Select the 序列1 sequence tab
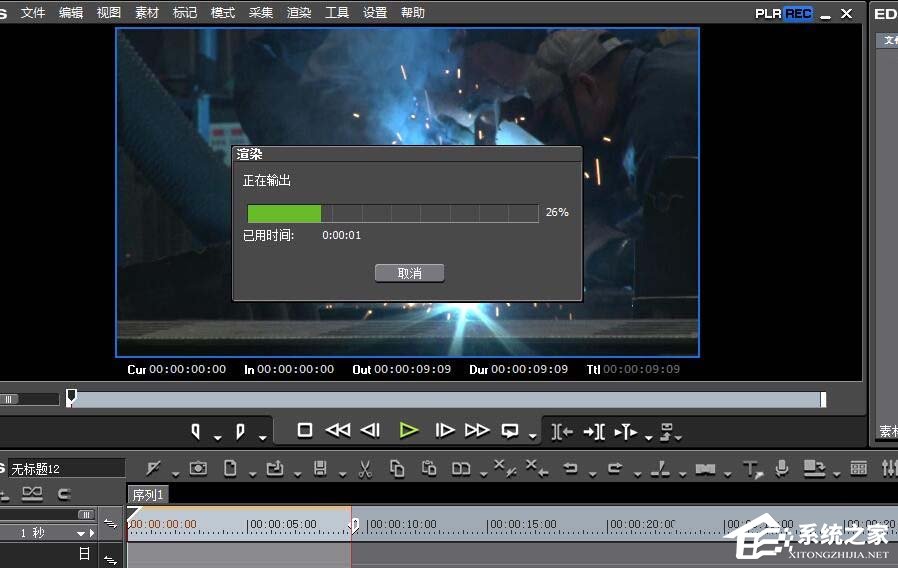This screenshot has height=568, width=898. coord(147,495)
